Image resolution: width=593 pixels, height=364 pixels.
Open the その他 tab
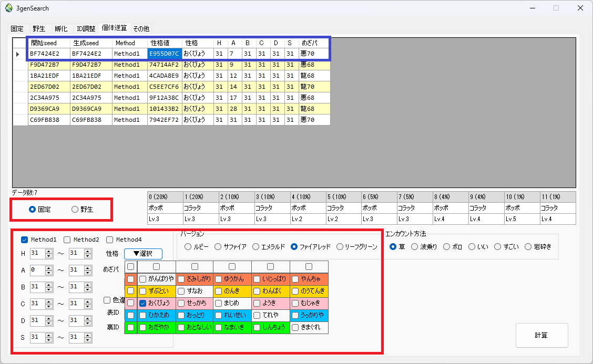tap(141, 29)
